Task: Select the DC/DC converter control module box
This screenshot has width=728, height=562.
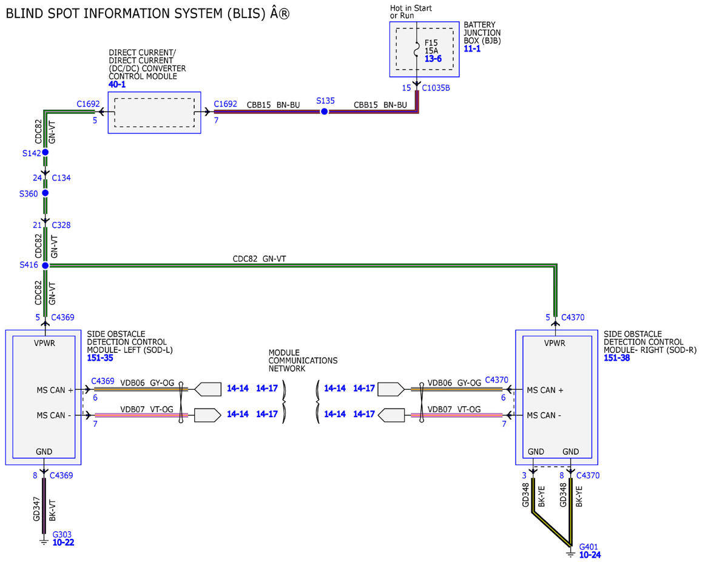Action: [x=155, y=112]
